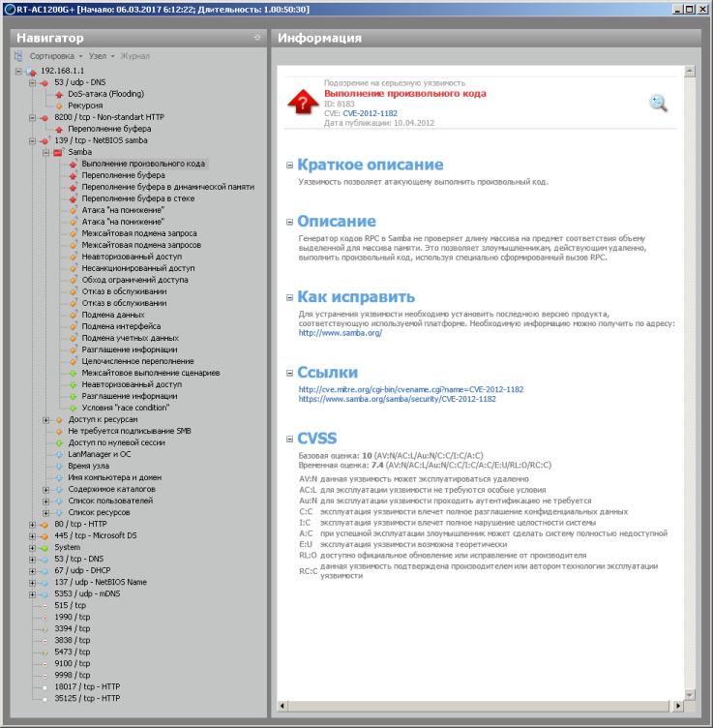Click the icon beside Обход ограничений доступа
The image size is (713, 728).
point(73,280)
